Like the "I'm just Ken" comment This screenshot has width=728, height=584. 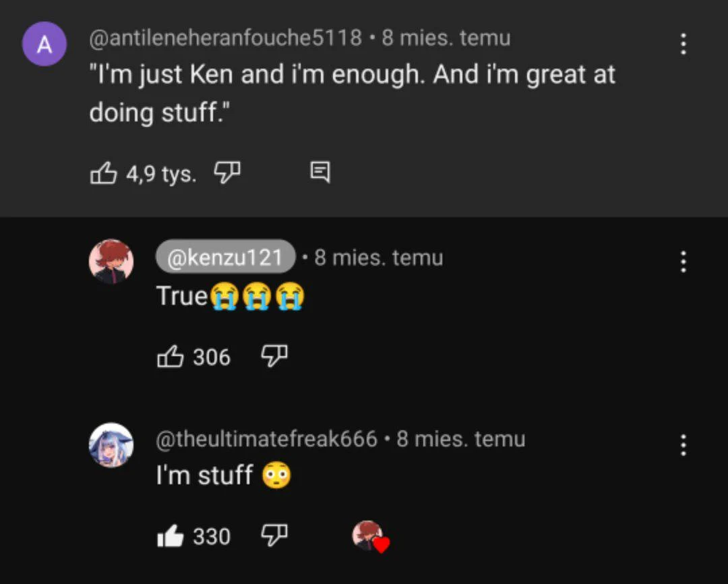click(103, 174)
